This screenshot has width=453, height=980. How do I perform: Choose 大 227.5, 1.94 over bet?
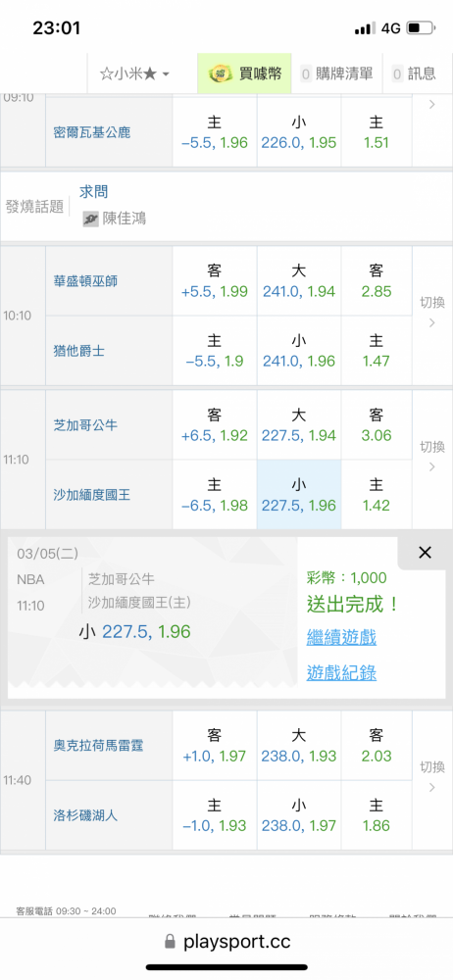click(299, 425)
